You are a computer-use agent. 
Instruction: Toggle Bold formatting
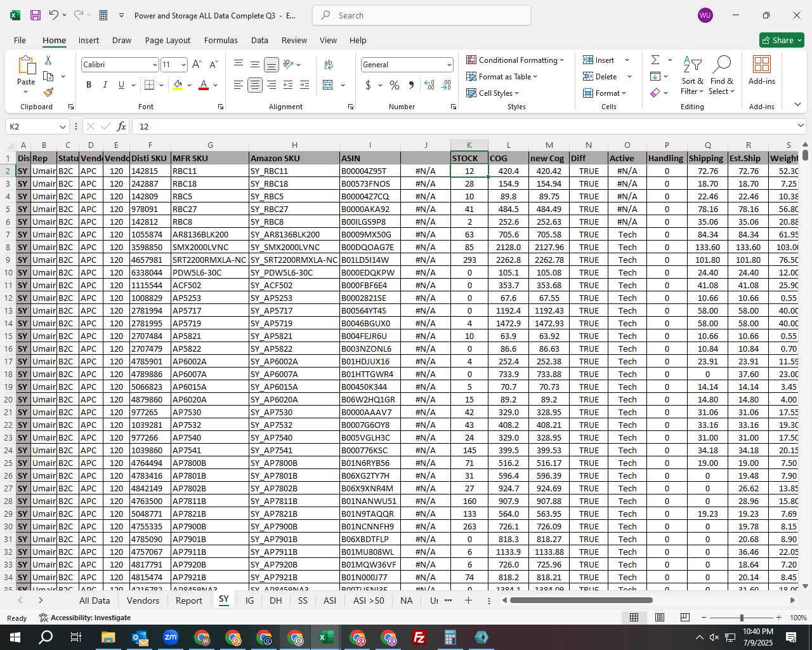click(89, 85)
